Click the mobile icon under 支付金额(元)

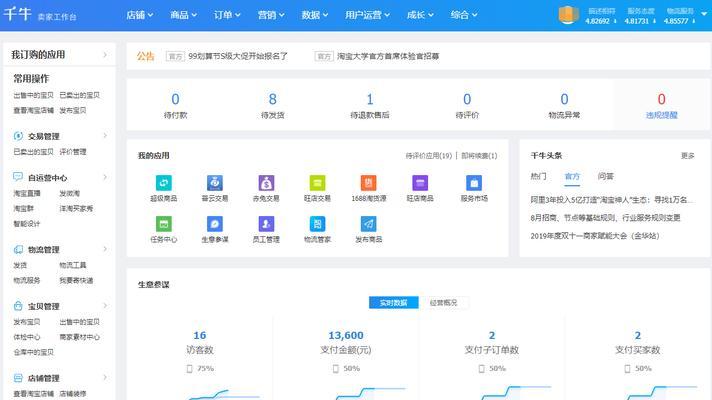336,369
